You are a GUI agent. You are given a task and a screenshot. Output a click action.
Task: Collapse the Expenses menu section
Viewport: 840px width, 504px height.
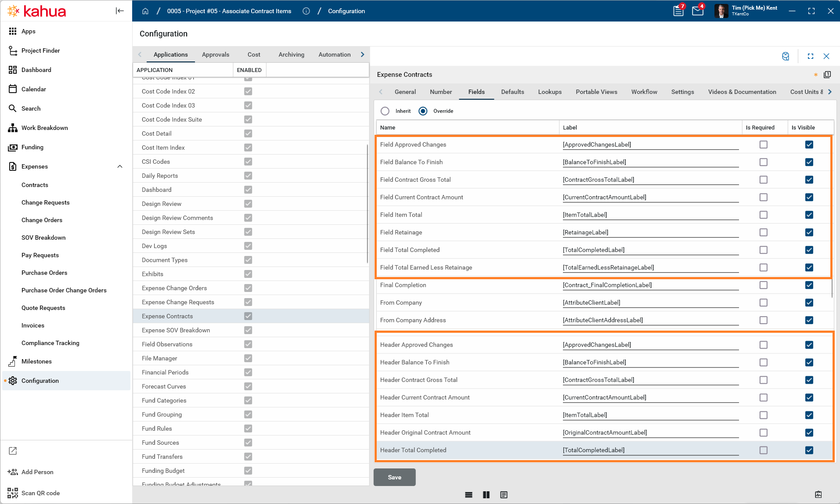pyautogui.click(x=120, y=166)
